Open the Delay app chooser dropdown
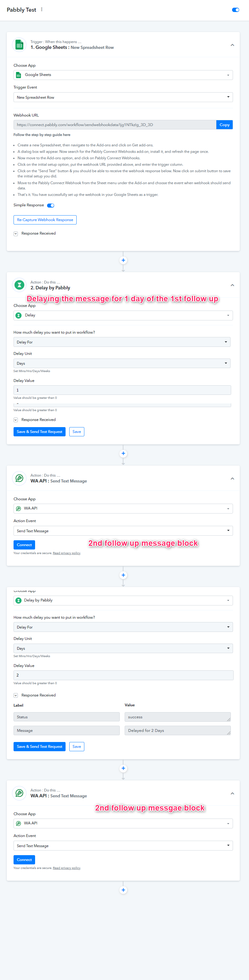The image size is (249, 980). click(x=123, y=315)
